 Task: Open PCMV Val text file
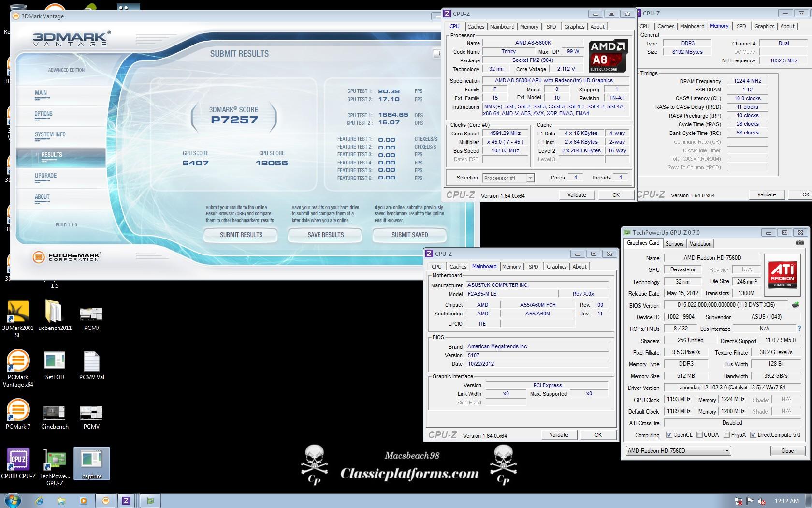click(91, 365)
